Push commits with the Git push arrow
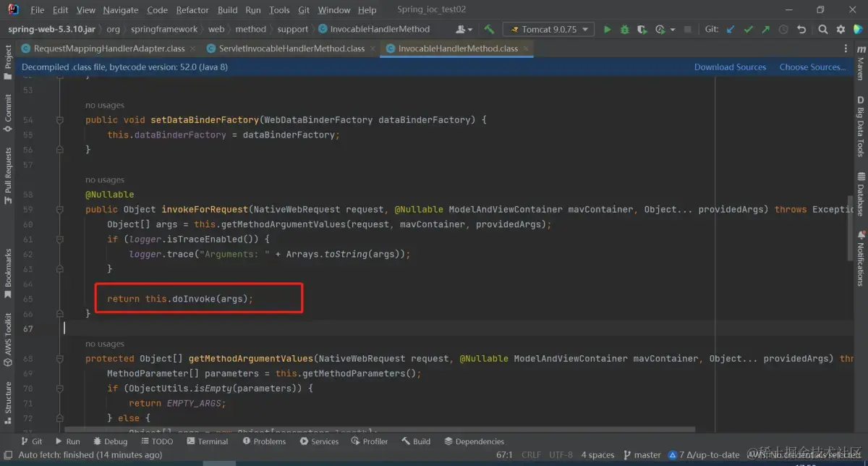This screenshot has height=466, width=868. pos(766,29)
